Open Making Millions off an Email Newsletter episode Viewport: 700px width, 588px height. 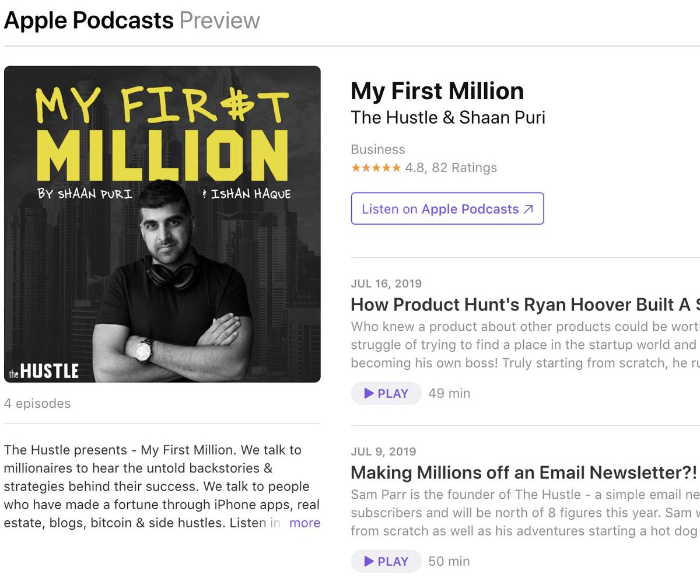[x=524, y=472]
